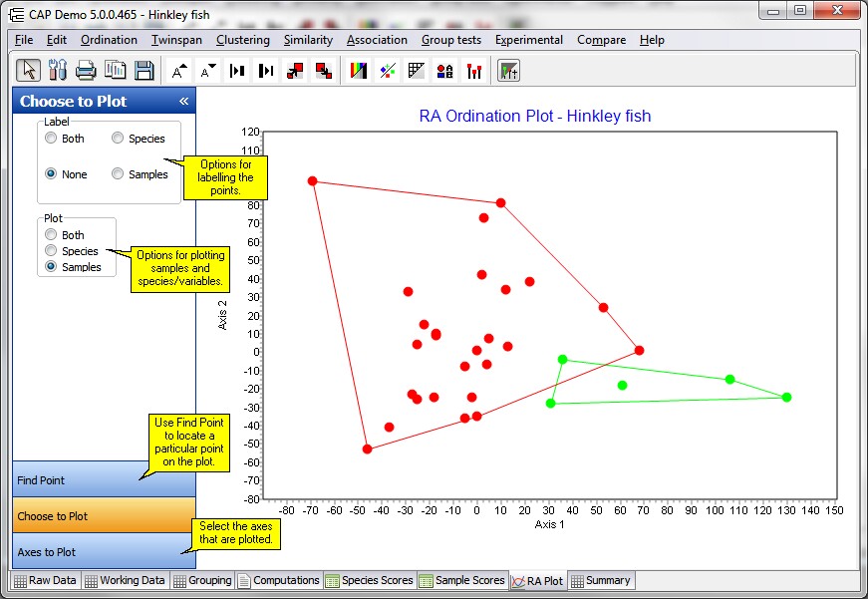Screen dimensions: 868x599
Task: Click the coloured scatter points icon
Action: (x=388, y=71)
